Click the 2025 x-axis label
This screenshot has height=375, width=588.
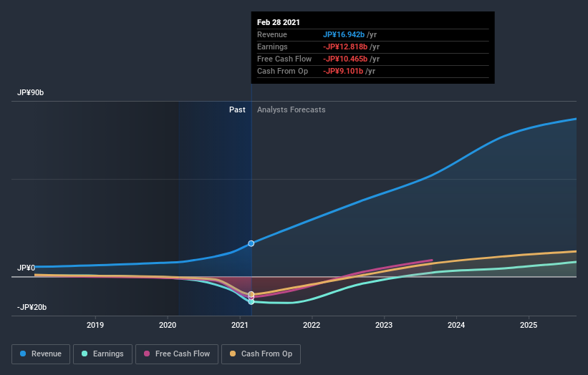coord(529,325)
